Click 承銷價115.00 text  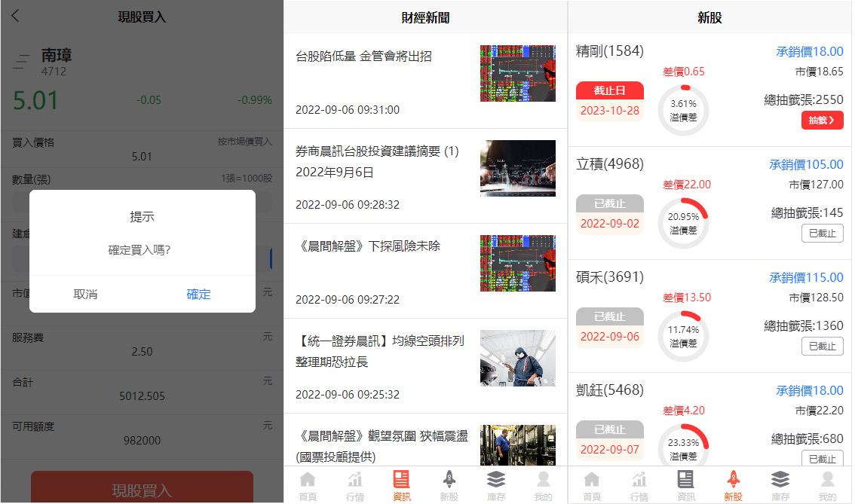pos(806,277)
